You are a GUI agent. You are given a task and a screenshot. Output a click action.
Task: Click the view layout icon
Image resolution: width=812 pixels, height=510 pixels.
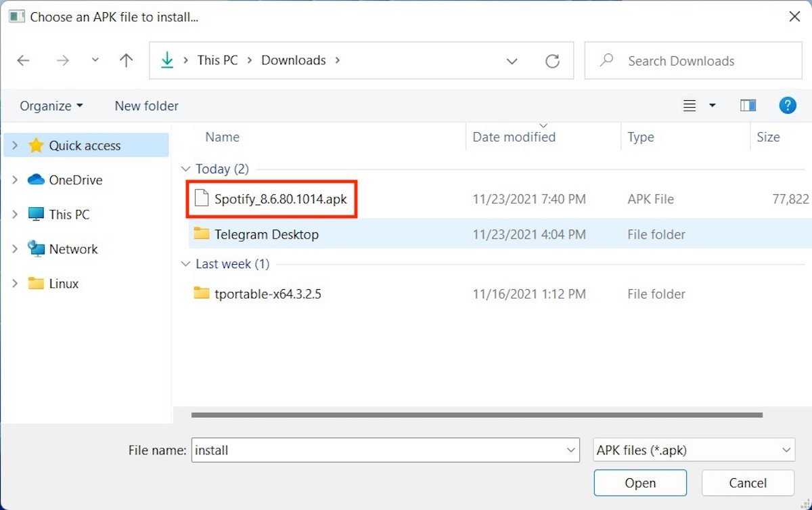pyautogui.click(x=690, y=106)
